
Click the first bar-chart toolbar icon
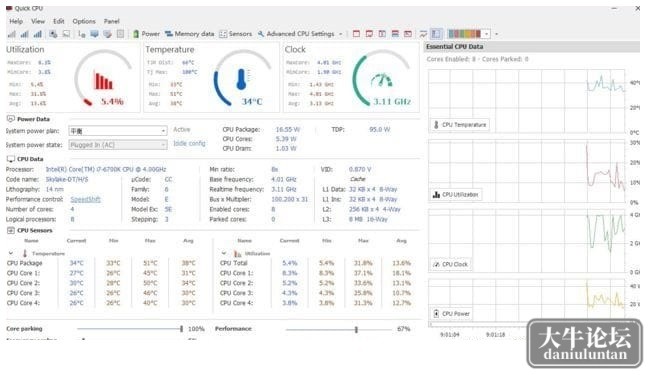click(12, 34)
